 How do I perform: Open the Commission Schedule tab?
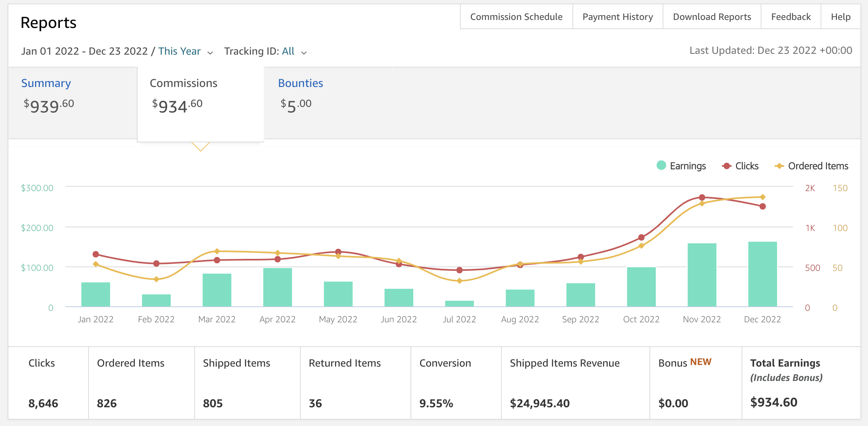click(516, 17)
